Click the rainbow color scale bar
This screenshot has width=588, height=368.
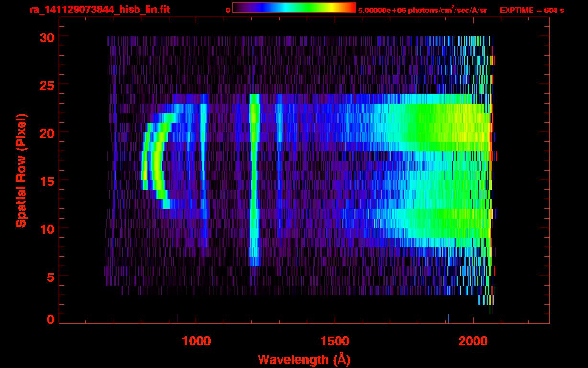point(294,8)
